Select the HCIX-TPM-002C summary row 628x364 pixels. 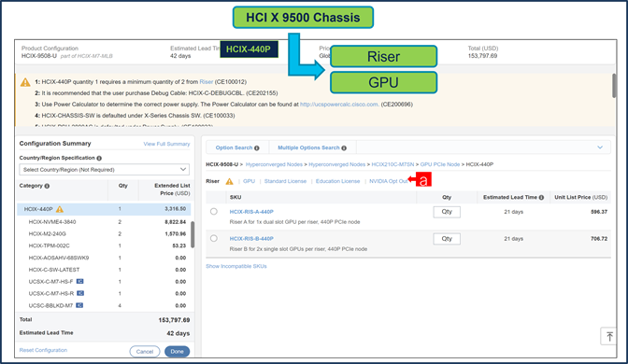(x=104, y=245)
